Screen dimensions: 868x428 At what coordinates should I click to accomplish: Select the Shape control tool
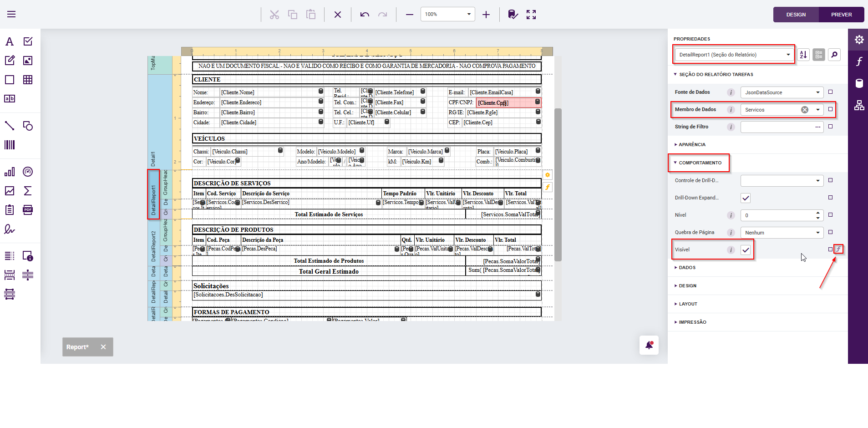click(28, 126)
